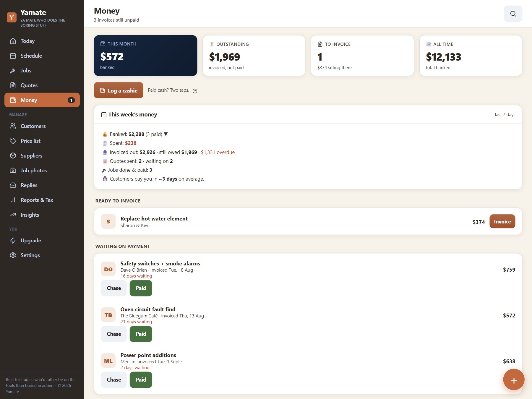This screenshot has width=532, height=399.
Task: Click the Job photos camera icon
Action: [13, 171]
